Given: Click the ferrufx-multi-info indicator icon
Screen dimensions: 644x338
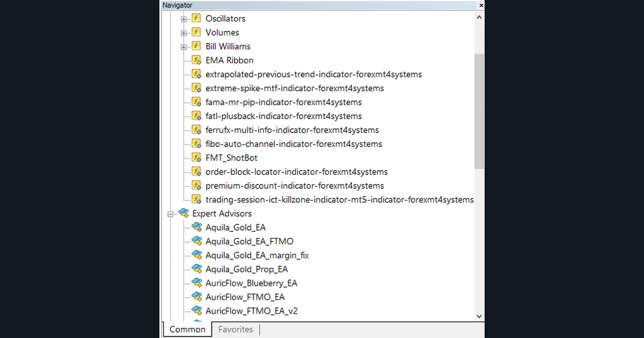Looking at the screenshot, I should coord(197,130).
